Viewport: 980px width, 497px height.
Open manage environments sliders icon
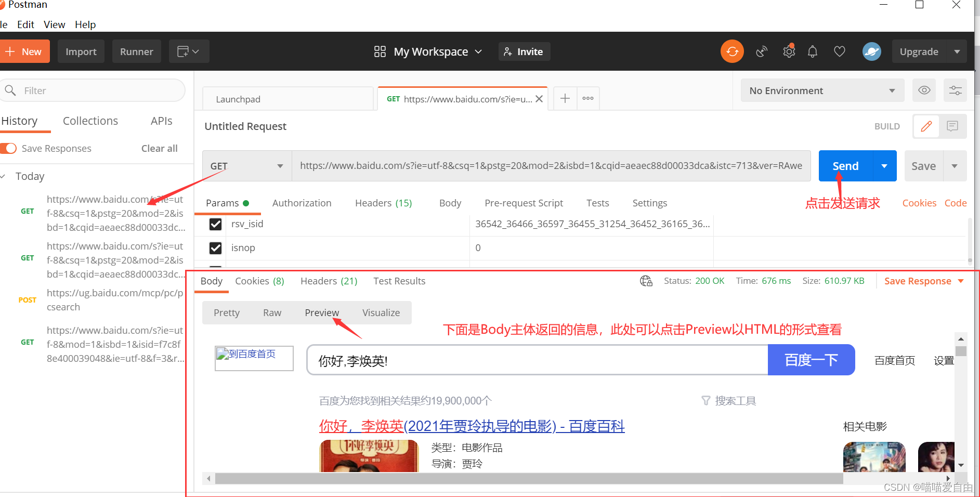point(956,90)
